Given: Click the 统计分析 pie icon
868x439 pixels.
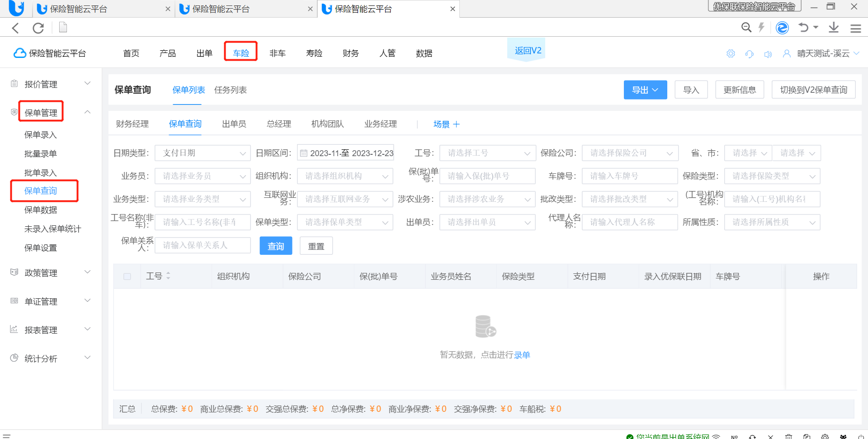Looking at the screenshot, I should point(14,358).
